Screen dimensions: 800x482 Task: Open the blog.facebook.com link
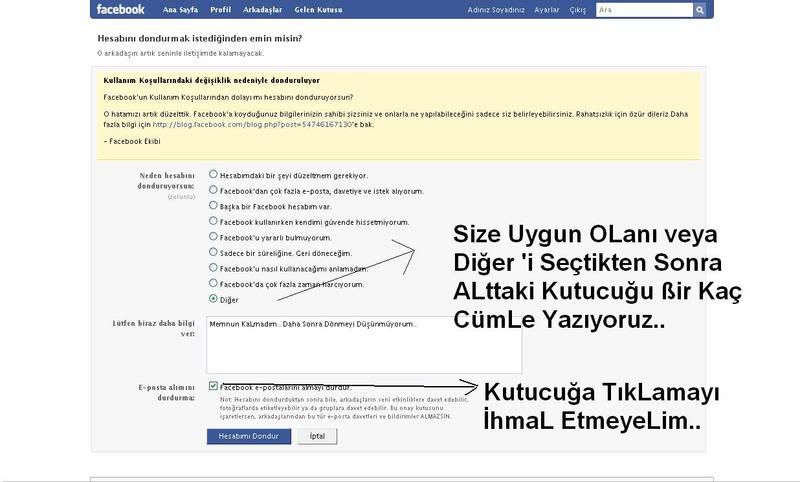pyautogui.click(x=253, y=124)
